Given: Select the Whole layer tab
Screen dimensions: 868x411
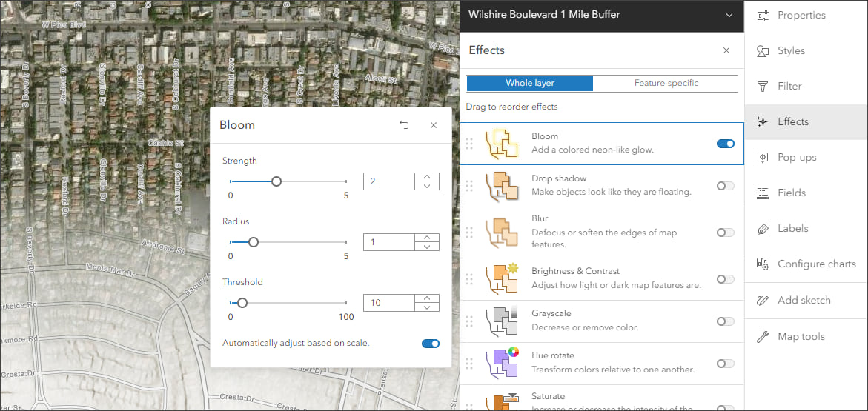Looking at the screenshot, I should coord(529,83).
